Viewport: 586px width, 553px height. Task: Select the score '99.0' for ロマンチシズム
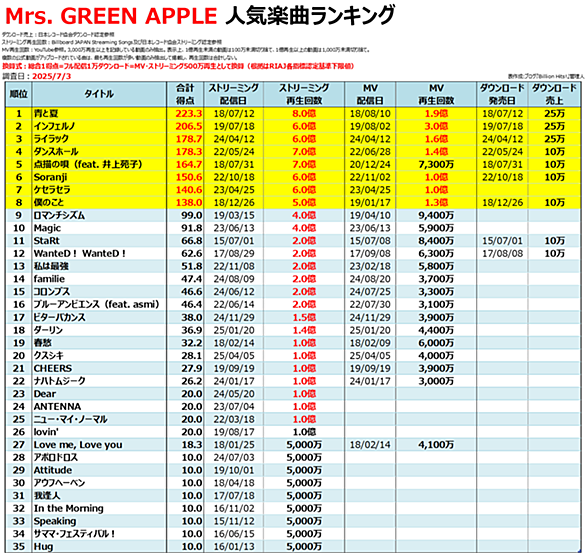[x=192, y=215]
